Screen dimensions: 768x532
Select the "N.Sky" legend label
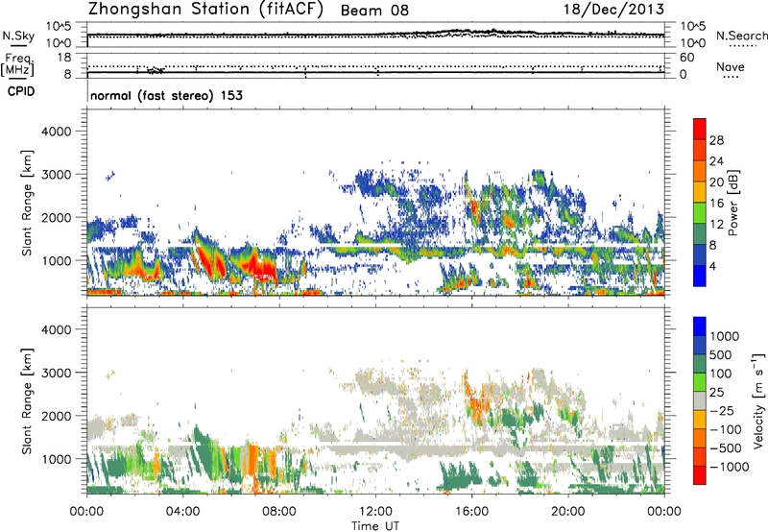tap(18, 36)
